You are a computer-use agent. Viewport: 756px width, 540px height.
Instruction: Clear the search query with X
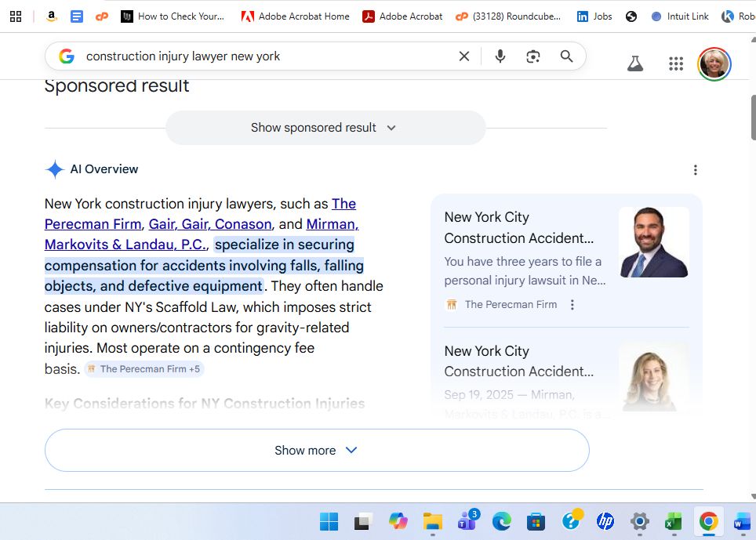[464, 56]
